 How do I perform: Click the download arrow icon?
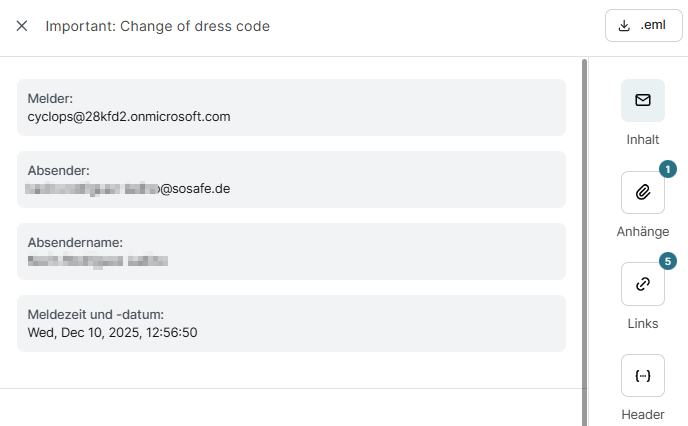pyautogui.click(x=625, y=26)
